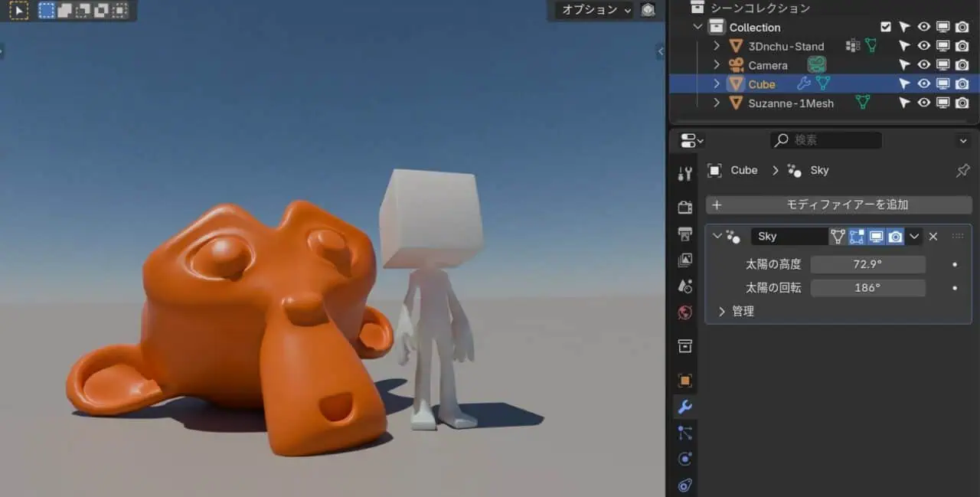Select the Collection row label

pyautogui.click(x=755, y=27)
